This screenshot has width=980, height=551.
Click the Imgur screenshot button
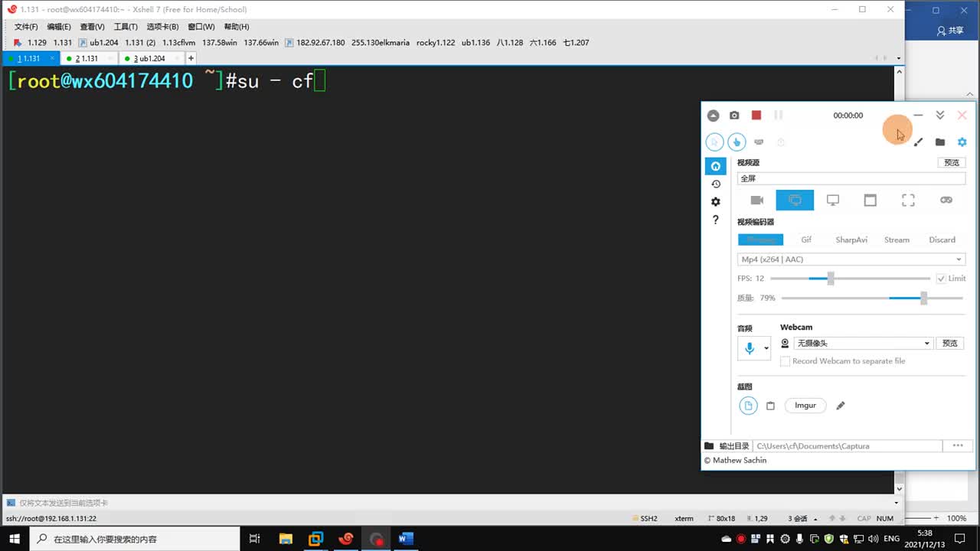coord(805,406)
